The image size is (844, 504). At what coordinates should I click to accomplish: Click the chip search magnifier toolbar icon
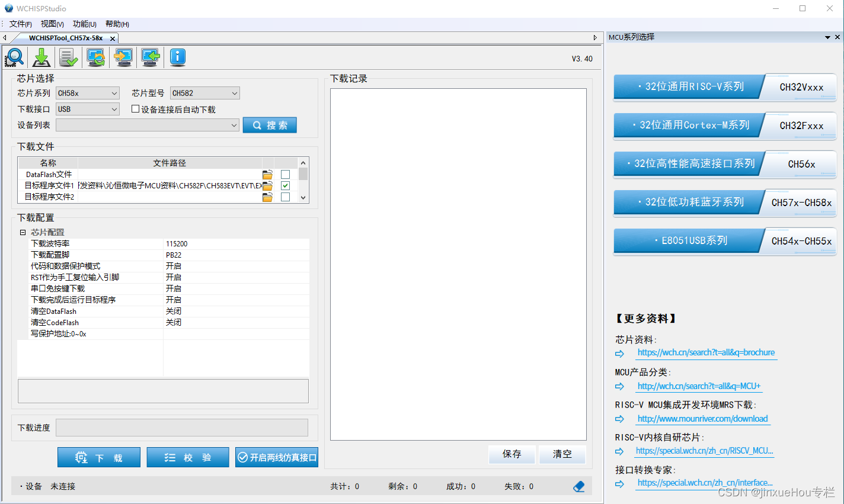[14, 57]
